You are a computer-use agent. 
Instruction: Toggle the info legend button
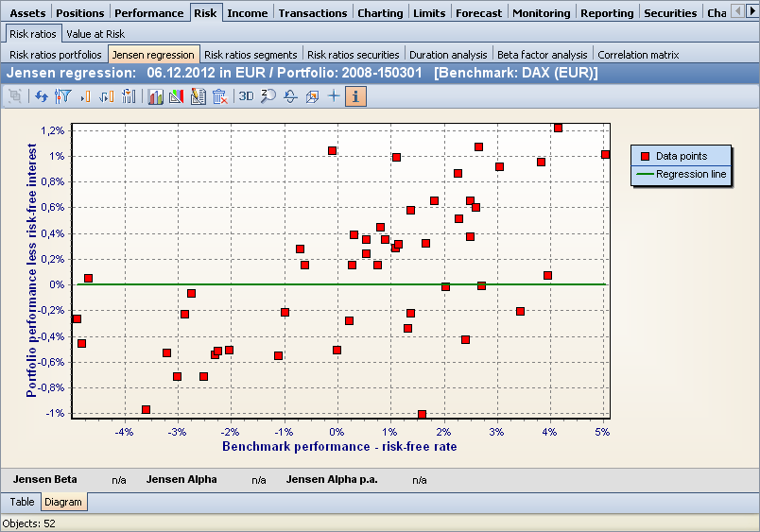(x=355, y=95)
